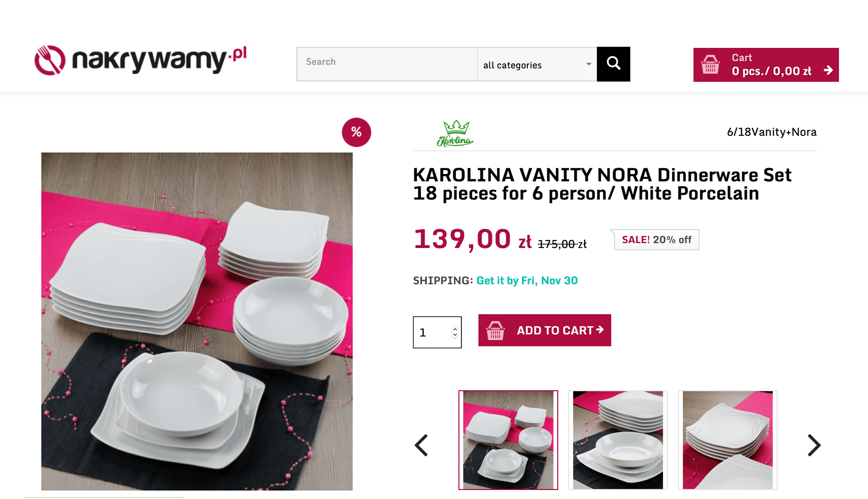Select the second thumbnail with bowl
Image resolution: width=868 pixels, height=499 pixels.
tap(618, 440)
